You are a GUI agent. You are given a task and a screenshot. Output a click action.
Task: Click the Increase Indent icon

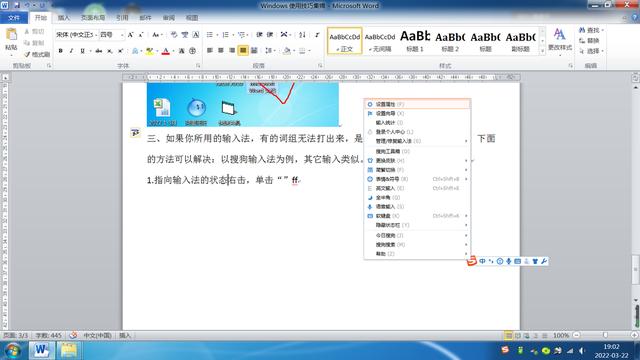pyautogui.click(x=269, y=35)
